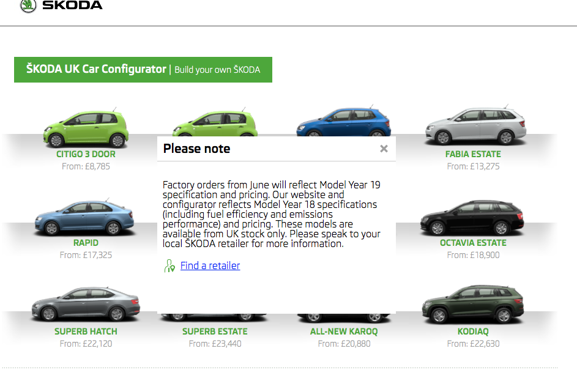Viewport: 577px width, 392px height.
Task: Select the black Octavia Estate car image
Action: pyautogui.click(x=472, y=218)
